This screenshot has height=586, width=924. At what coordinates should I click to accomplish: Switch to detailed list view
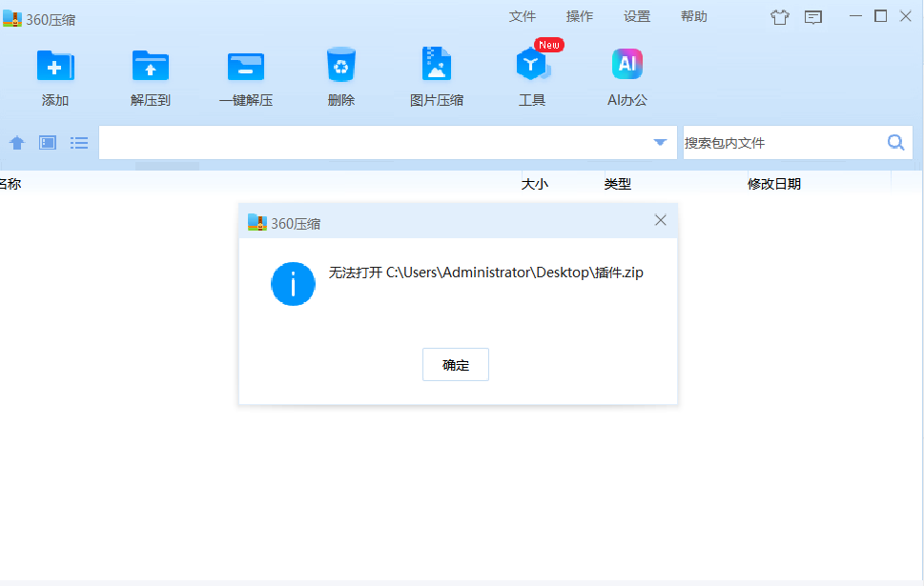click(x=78, y=142)
